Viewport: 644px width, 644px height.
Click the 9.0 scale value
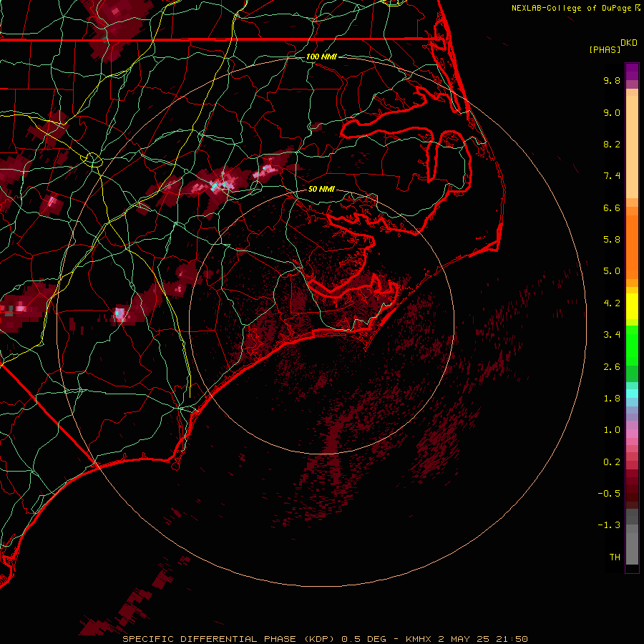612,112
